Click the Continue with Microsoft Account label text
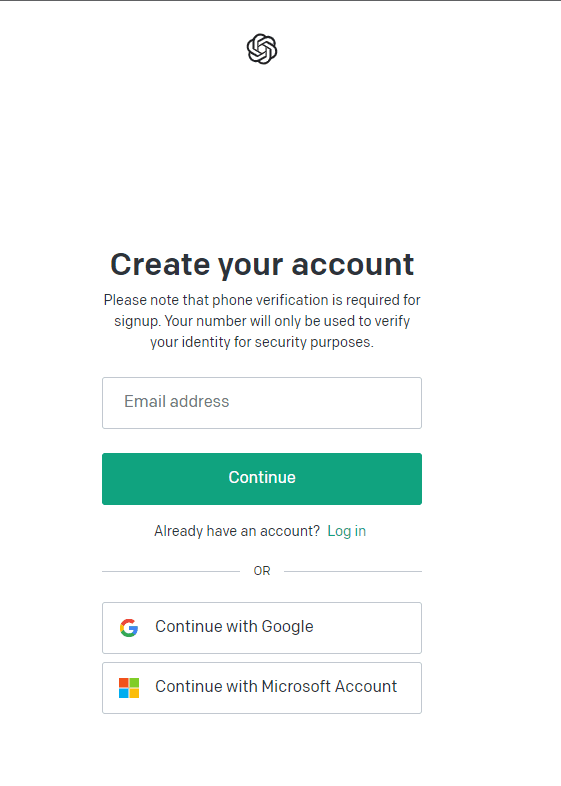Viewport: 561px width, 786px height. tap(276, 686)
